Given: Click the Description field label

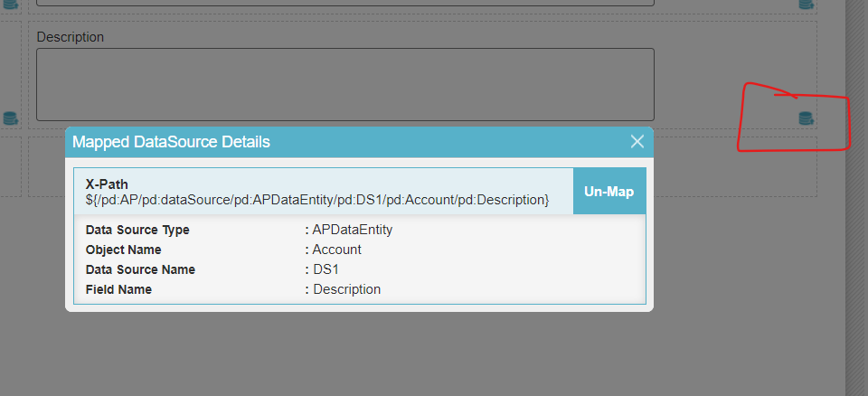Looking at the screenshot, I should tap(71, 37).
